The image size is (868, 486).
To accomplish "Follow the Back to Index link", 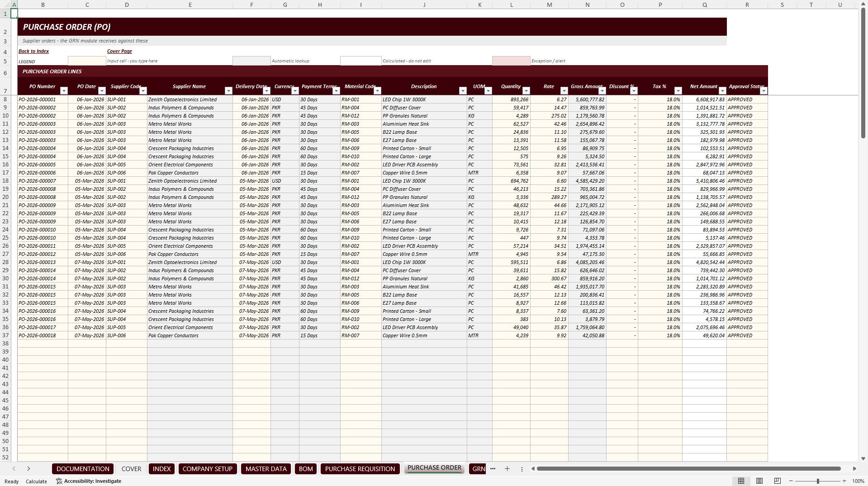I will pyautogui.click(x=33, y=52).
